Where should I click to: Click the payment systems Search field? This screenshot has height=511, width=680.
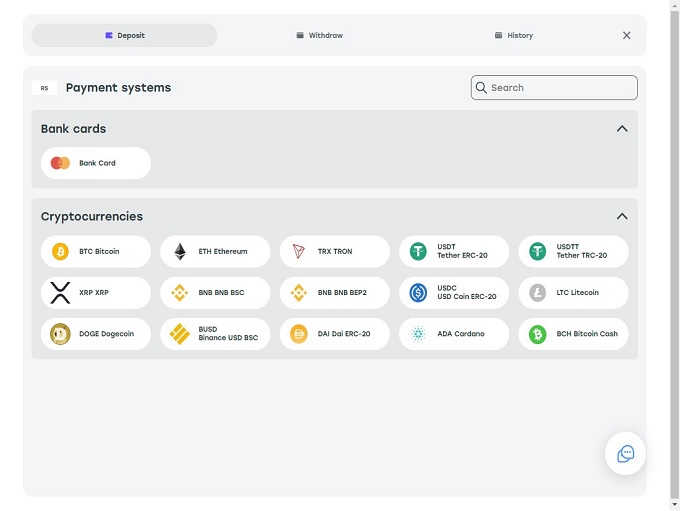(x=560, y=88)
